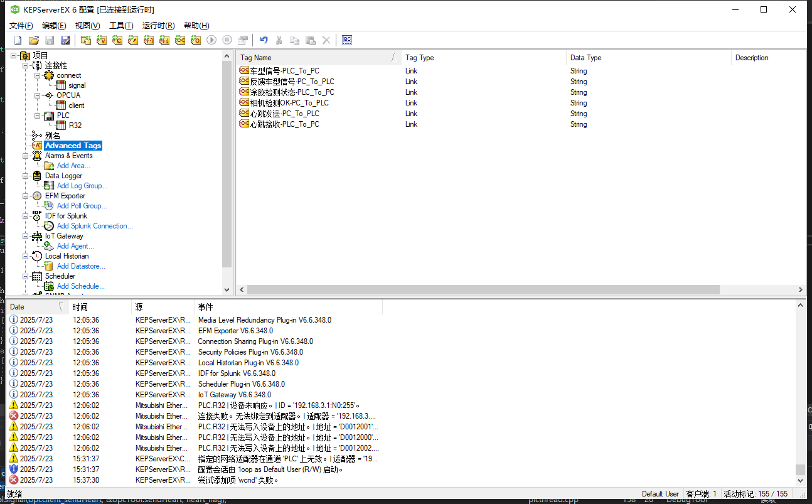Click the stop-style toolbar icon
The width and height of the screenshot is (812, 504).
pyautogui.click(x=227, y=40)
